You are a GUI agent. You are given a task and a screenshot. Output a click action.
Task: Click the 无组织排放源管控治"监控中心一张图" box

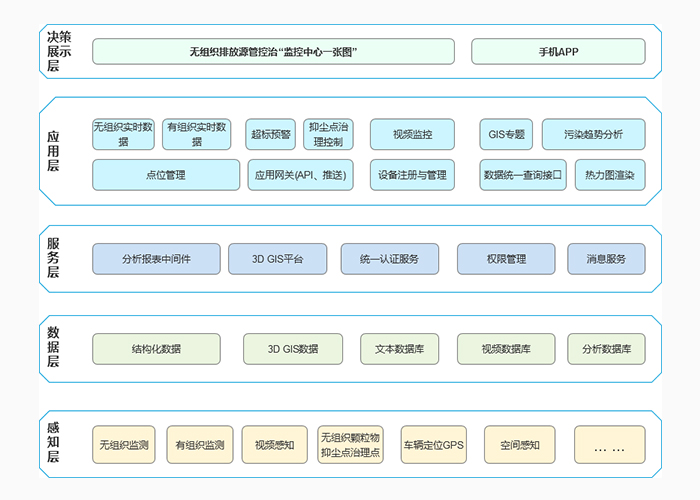click(x=273, y=51)
